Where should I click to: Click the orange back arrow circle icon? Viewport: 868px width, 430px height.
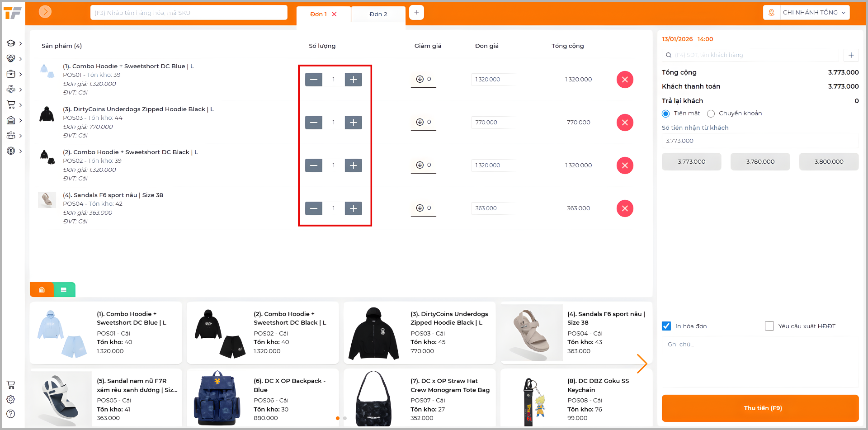coord(45,12)
